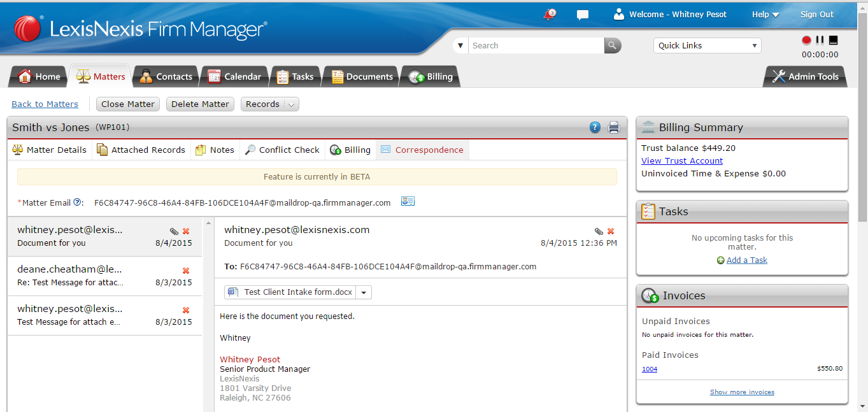Screen dimensions: 868x412
Task: Open the matter help question icon
Action: 595,127
